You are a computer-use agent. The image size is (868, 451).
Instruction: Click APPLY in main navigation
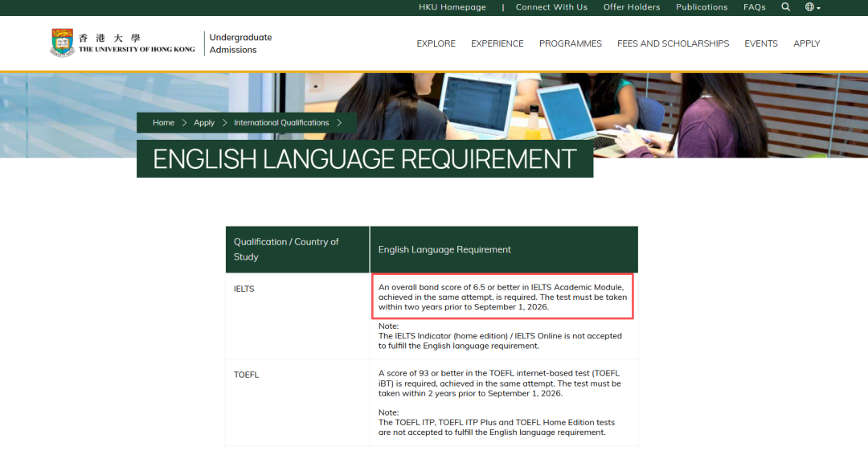[807, 43]
